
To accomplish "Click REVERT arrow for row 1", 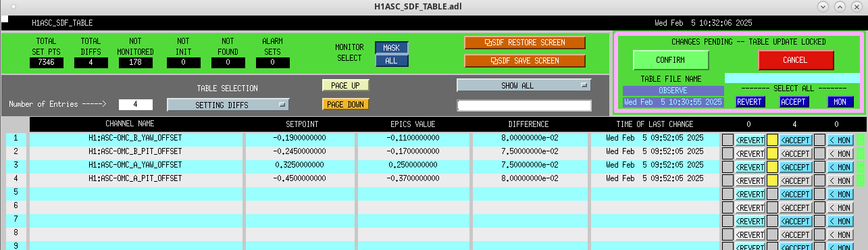I will coord(749,140).
